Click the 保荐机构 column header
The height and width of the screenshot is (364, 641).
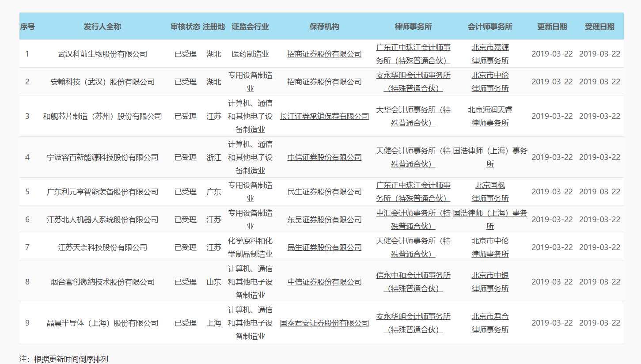coord(324,27)
